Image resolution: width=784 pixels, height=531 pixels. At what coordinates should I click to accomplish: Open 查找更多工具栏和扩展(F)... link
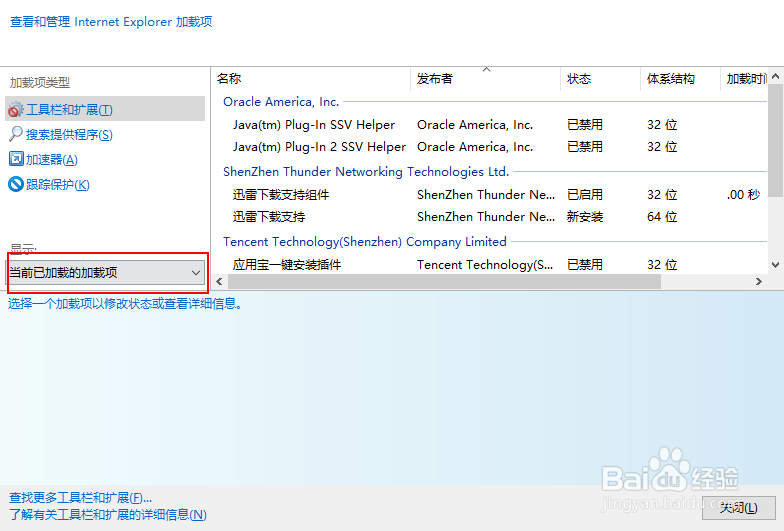tap(80, 498)
